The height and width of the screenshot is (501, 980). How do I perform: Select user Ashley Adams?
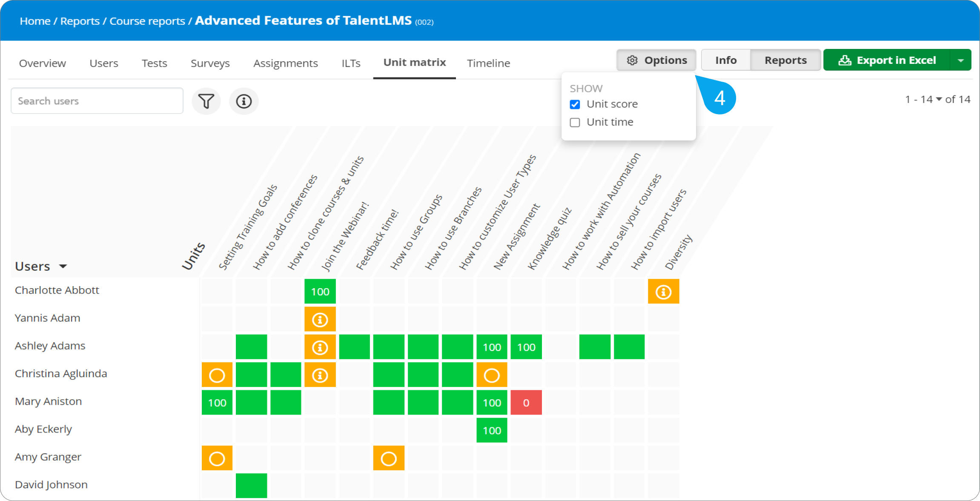click(50, 346)
